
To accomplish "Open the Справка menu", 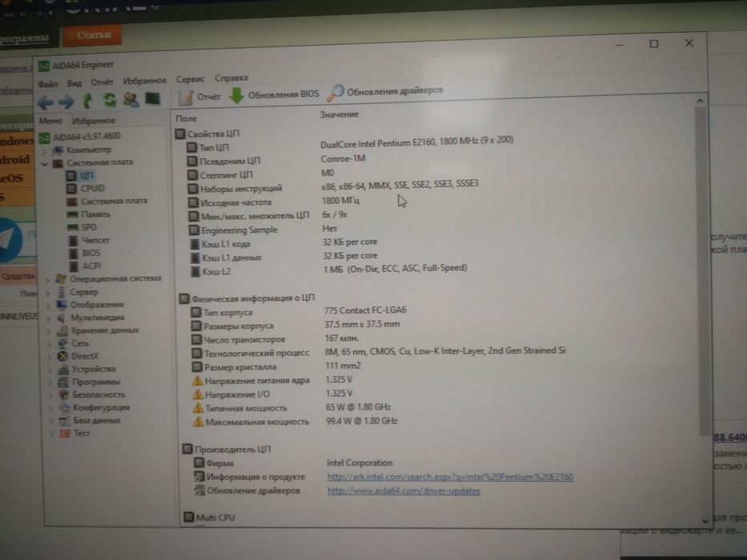I will pos(231,78).
